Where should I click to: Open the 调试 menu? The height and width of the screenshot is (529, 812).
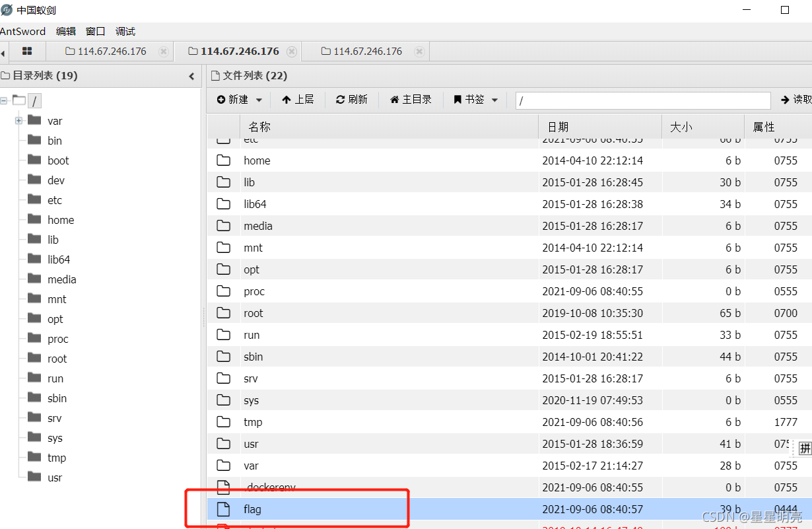125,31
